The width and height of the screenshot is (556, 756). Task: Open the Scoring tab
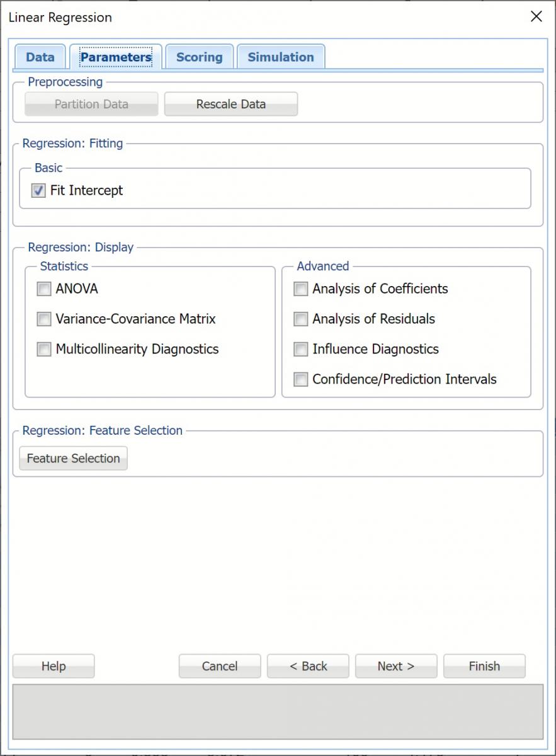199,57
